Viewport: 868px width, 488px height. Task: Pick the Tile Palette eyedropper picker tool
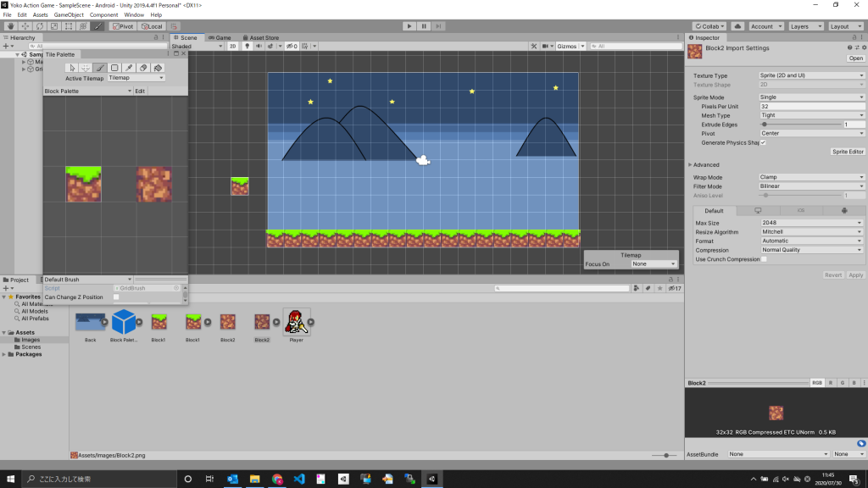pos(129,68)
